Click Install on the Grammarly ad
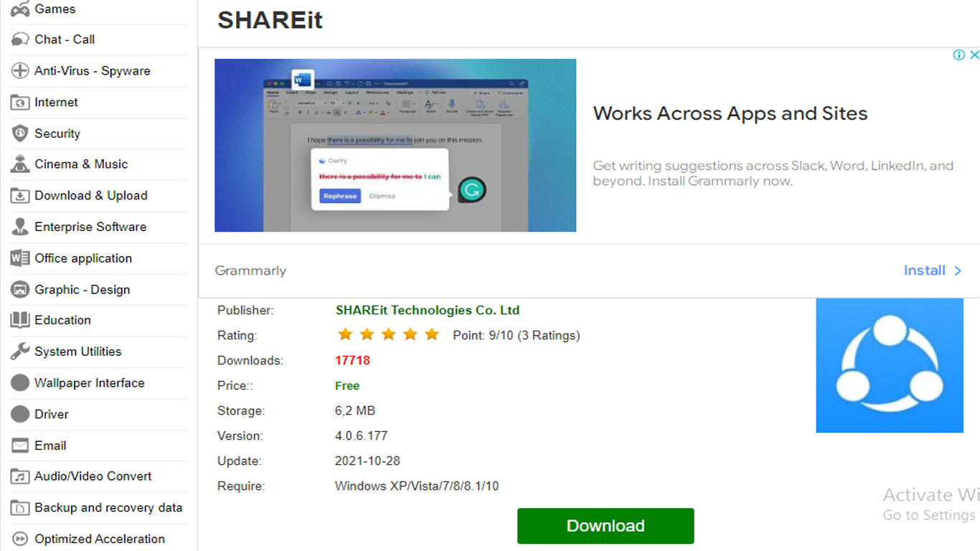Image resolution: width=980 pixels, height=551 pixels. coord(925,270)
